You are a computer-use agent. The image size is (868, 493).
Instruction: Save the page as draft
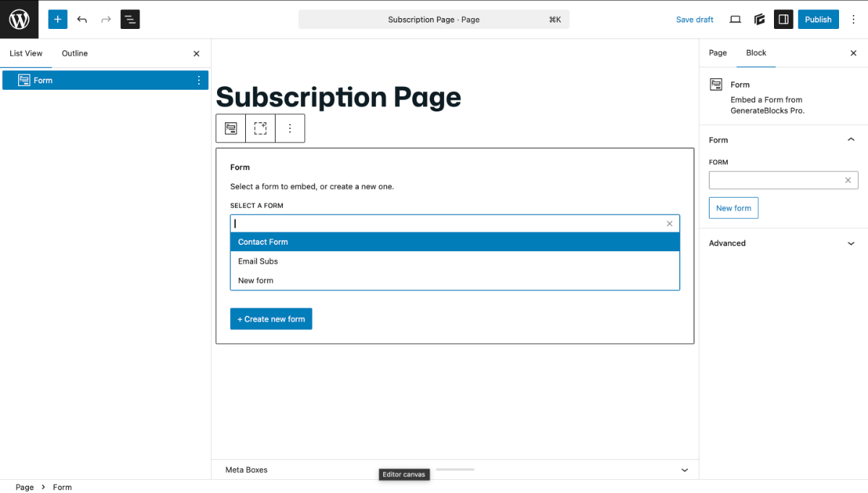click(x=694, y=20)
